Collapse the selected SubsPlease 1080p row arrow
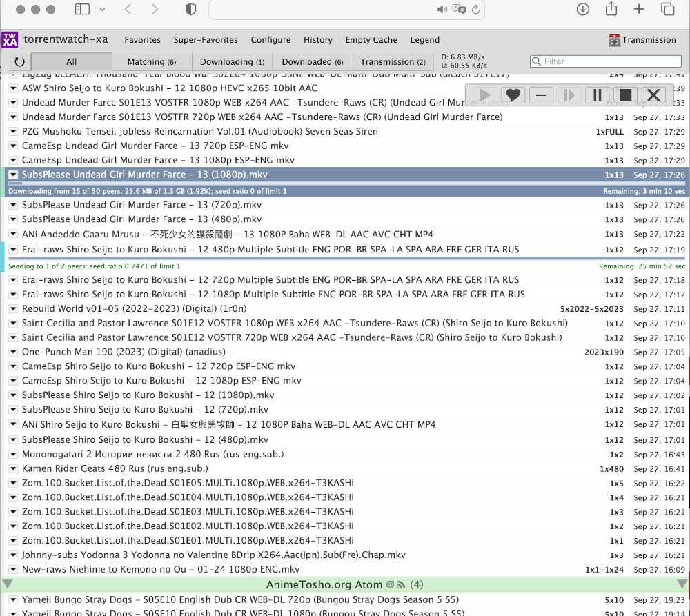This screenshot has width=690, height=616. click(13, 175)
